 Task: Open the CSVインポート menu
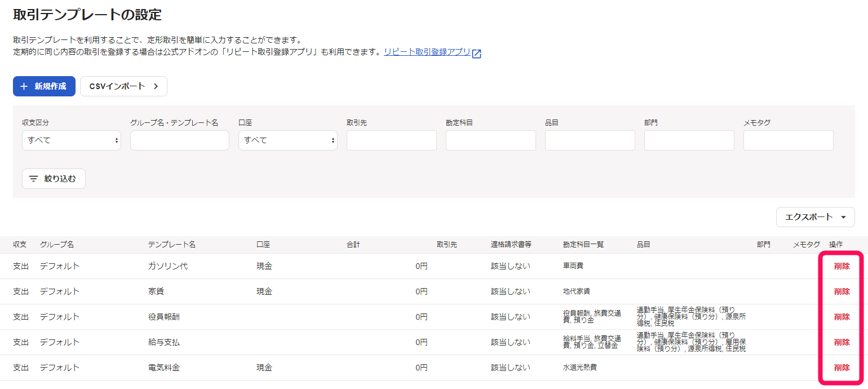click(x=123, y=86)
